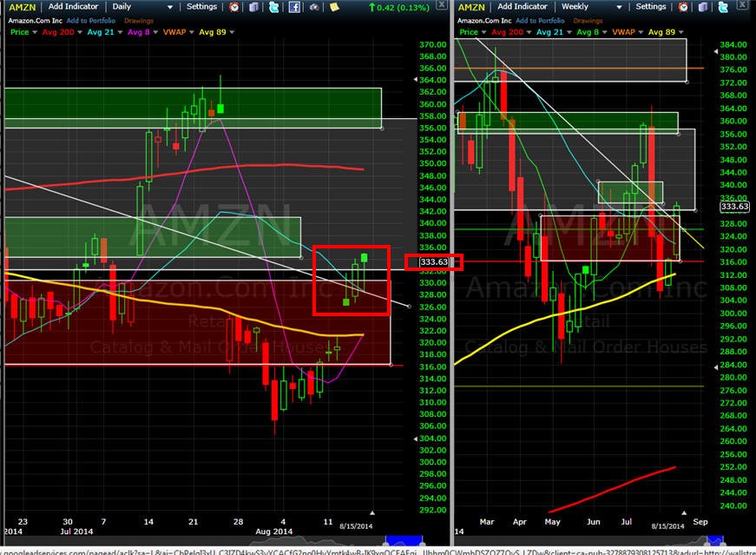
Task: Click Amazon.Com Inc name in Daily chart
Action: click(36, 21)
